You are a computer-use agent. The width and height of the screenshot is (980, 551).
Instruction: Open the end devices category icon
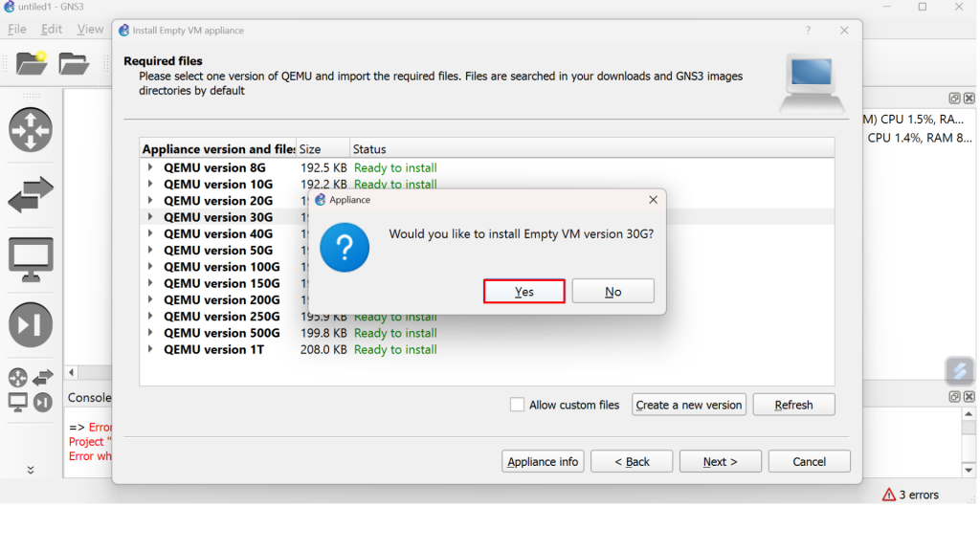(x=31, y=259)
